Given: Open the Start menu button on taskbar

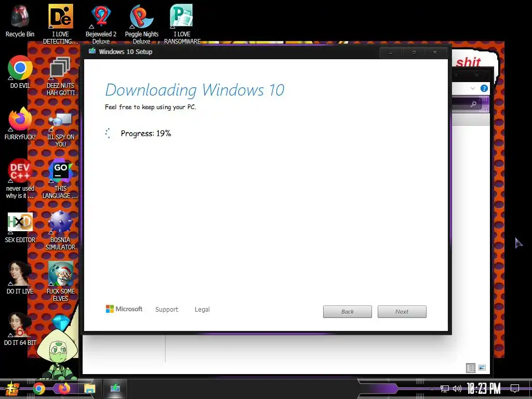Looking at the screenshot, I should point(12,389).
